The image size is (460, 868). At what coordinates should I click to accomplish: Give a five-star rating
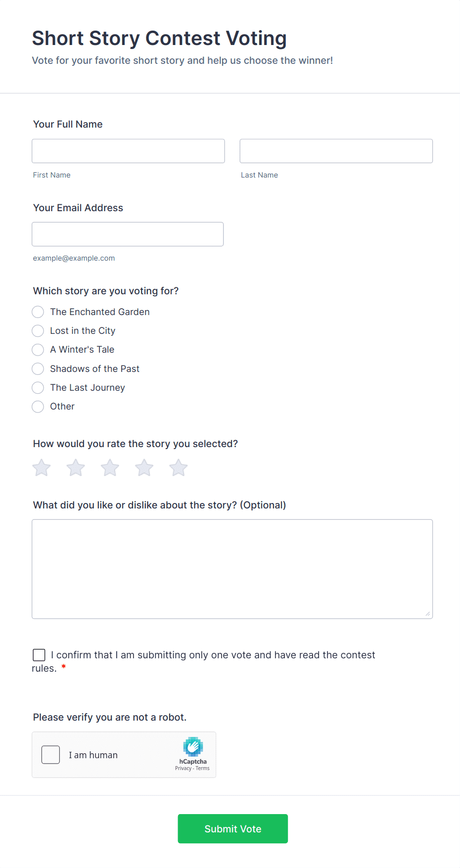tap(178, 467)
